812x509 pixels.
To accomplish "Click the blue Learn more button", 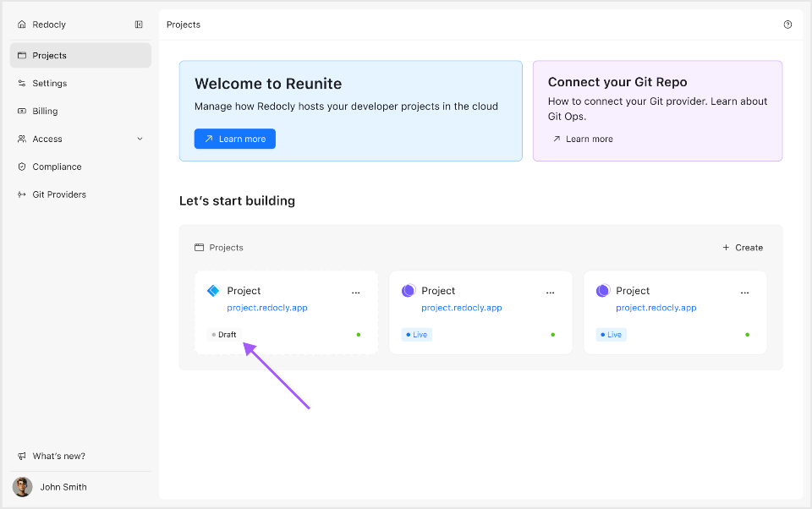I will tap(234, 139).
